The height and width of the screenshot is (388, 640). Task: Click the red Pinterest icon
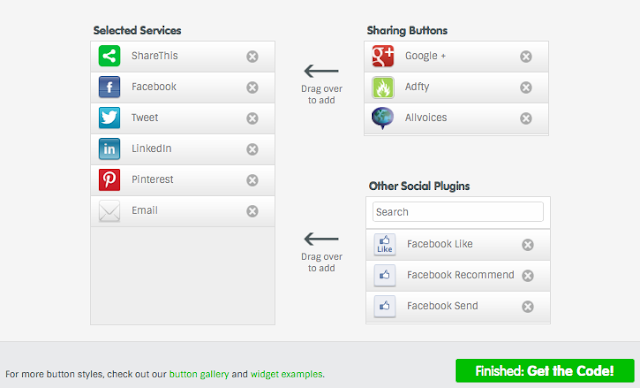pyautogui.click(x=109, y=180)
